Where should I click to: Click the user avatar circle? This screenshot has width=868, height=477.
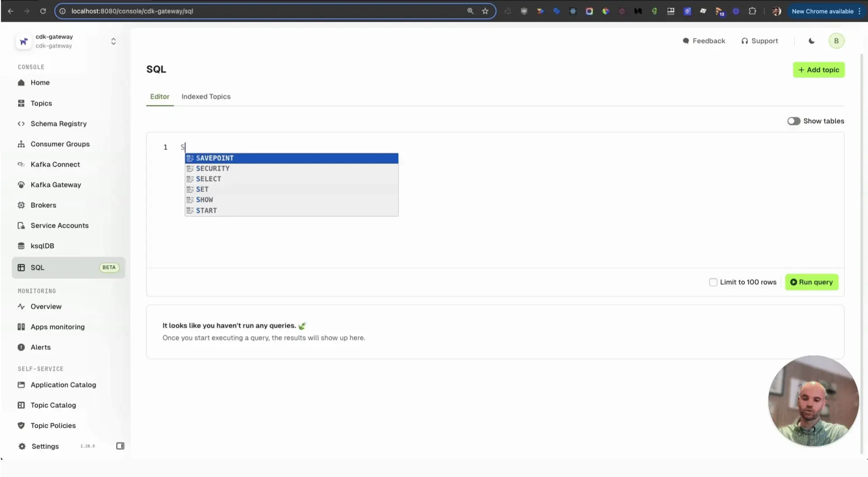tap(836, 41)
